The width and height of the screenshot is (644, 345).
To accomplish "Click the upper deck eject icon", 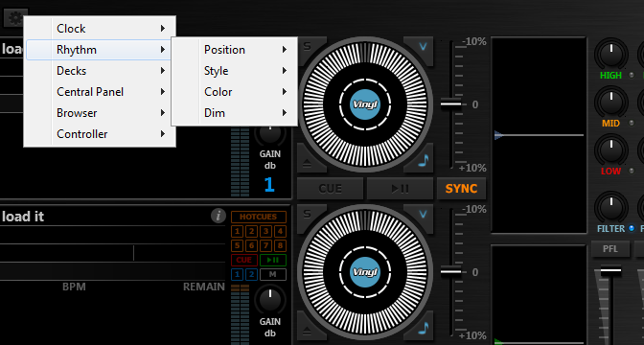I will coord(308,163).
